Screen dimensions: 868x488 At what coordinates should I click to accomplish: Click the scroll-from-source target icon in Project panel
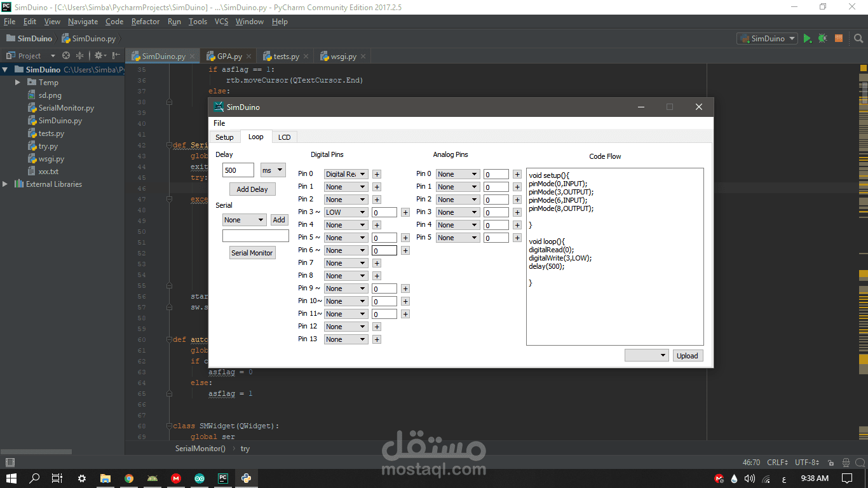(x=66, y=56)
